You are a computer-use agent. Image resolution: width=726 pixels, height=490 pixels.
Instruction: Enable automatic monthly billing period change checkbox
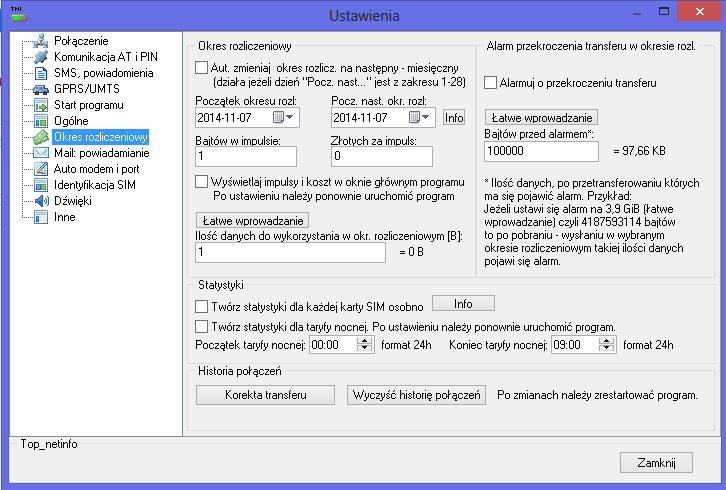(201, 68)
